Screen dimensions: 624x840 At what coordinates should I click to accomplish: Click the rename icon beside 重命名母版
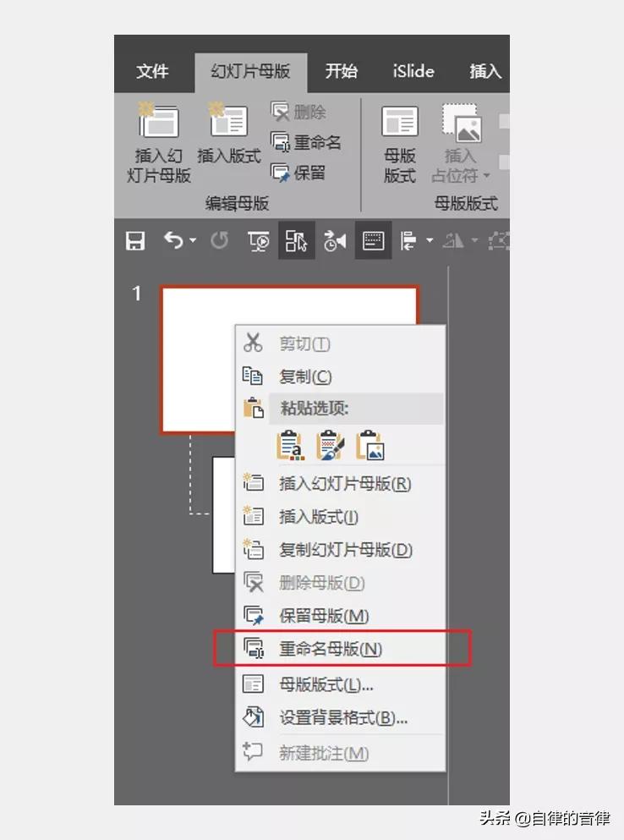click(x=253, y=648)
